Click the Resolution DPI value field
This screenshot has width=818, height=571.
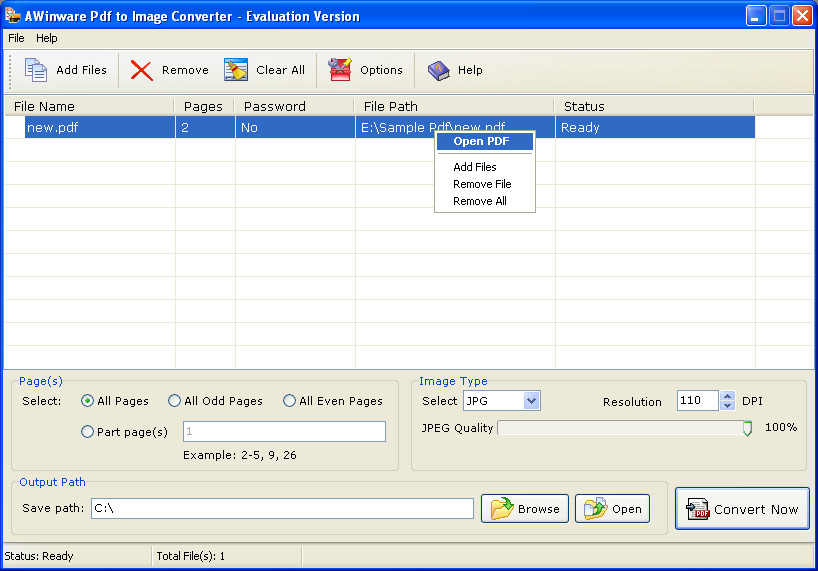pos(697,400)
